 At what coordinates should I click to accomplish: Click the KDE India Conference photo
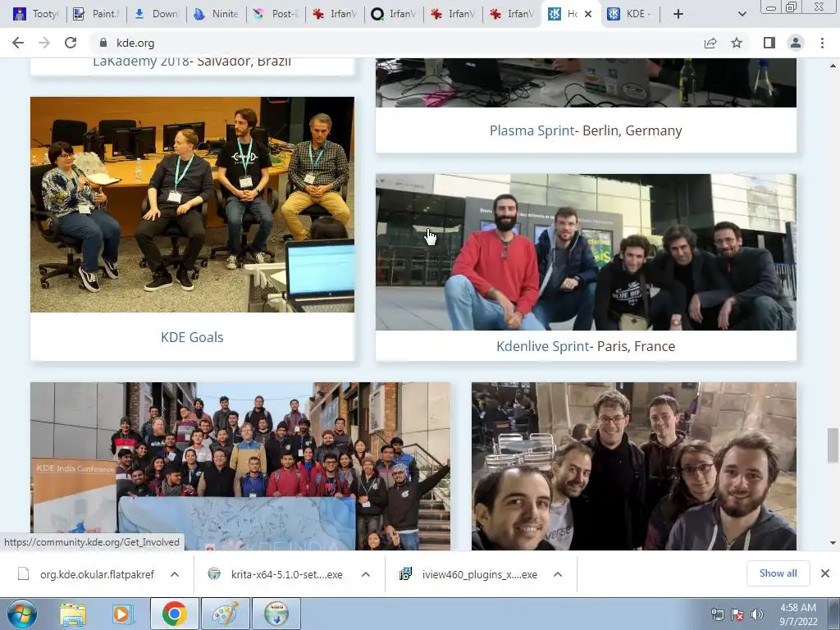tap(240, 466)
